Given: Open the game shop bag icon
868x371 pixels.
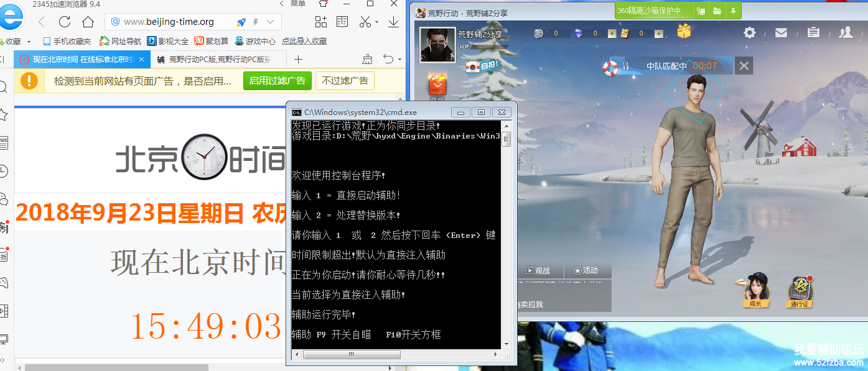Looking at the screenshot, I should pos(437,85).
